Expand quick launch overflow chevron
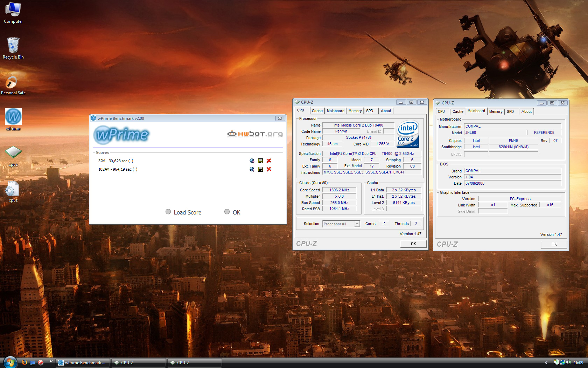 51,361
